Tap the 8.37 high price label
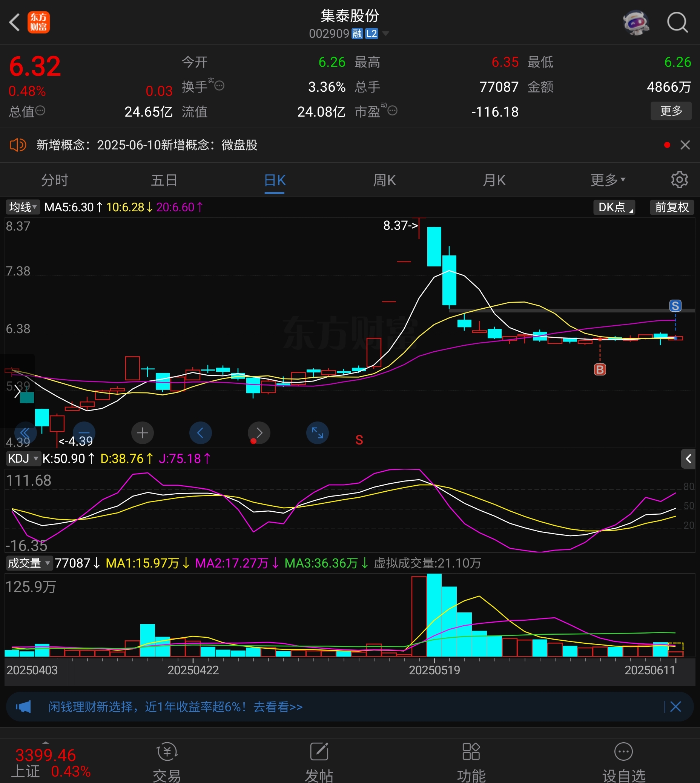This screenshot has height=783, width=700. [x=401, y=226]
